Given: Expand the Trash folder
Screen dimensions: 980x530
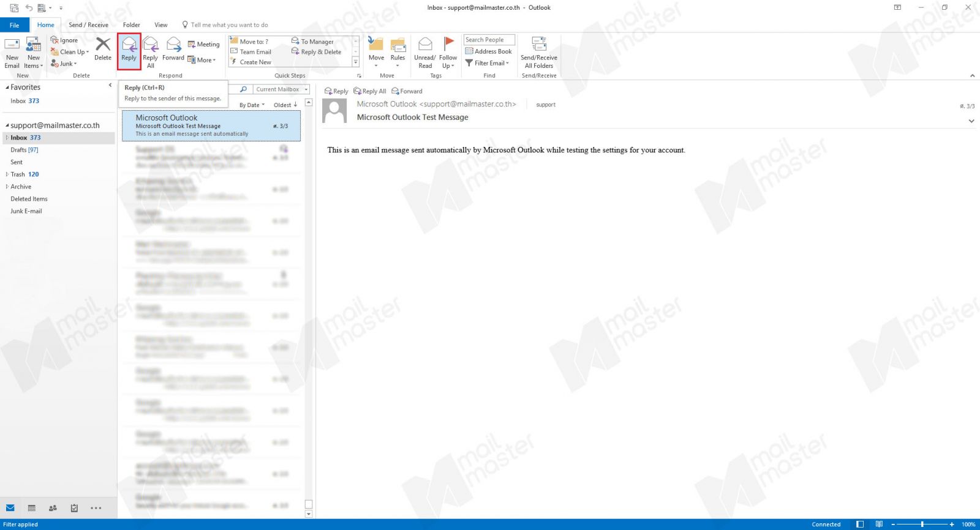Looking at the screenshot, I should (x=7, y=174).
